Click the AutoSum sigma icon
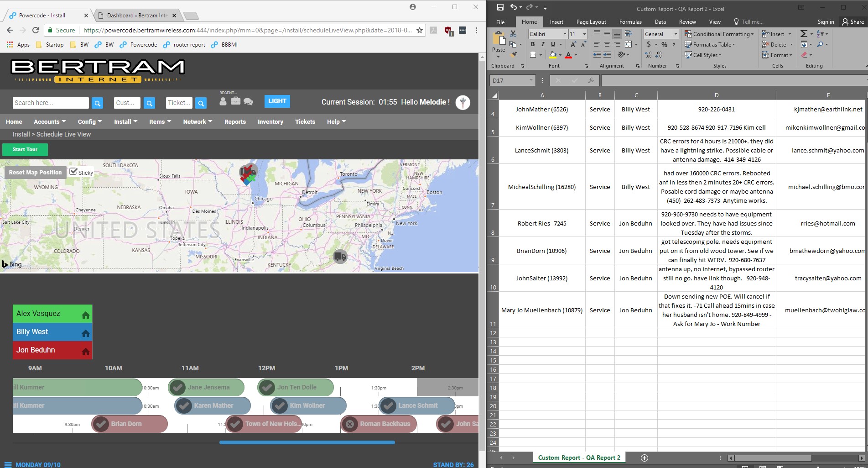 (x=804, y=34)
